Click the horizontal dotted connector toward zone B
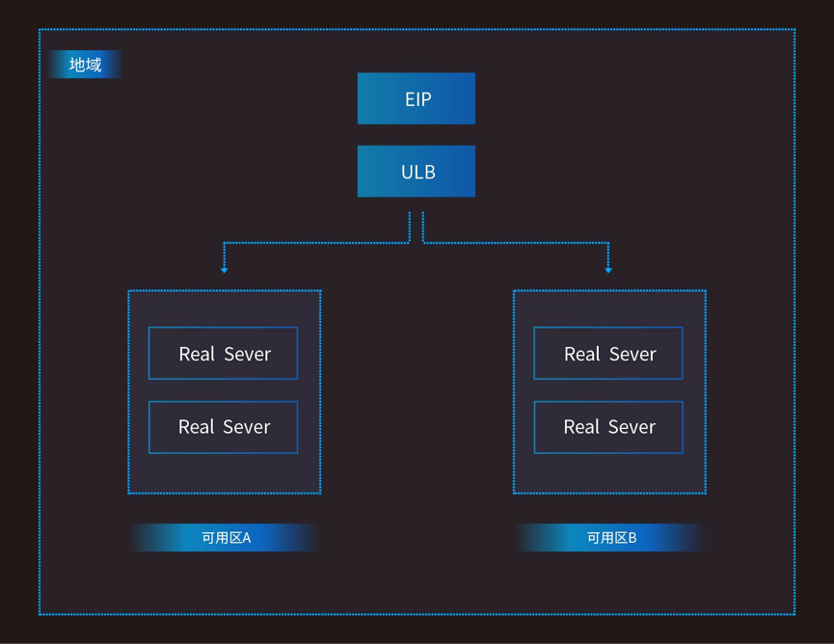This screenshot has height=644, width=834. [x=516, y=243]
